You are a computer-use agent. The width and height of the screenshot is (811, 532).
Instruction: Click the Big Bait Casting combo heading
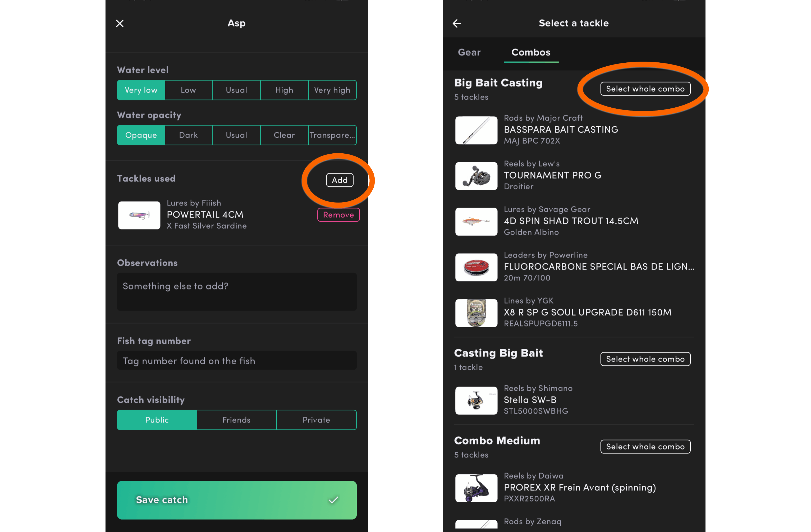498,83
